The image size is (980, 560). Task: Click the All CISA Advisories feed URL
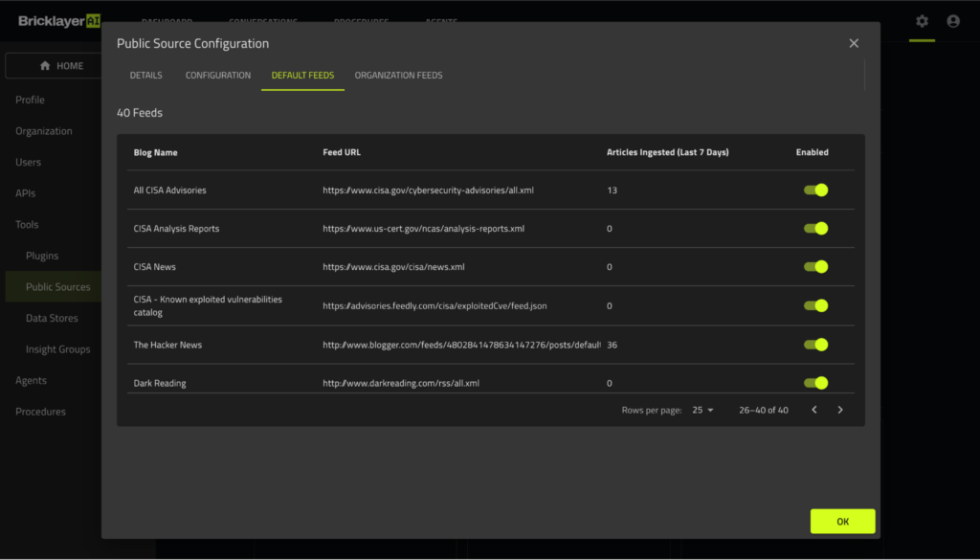[x=428, y=190]
